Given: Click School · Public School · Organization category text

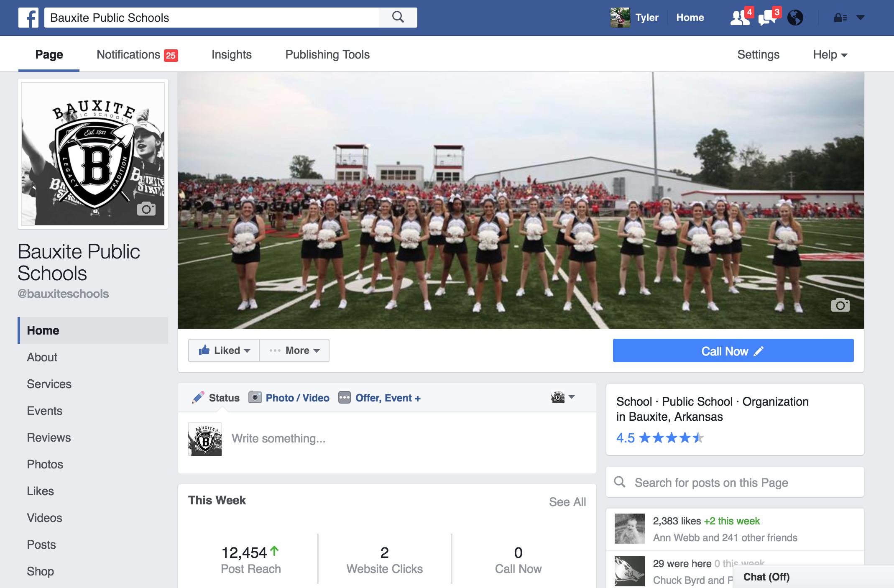Looking at the screenshot, I should 713,401.
